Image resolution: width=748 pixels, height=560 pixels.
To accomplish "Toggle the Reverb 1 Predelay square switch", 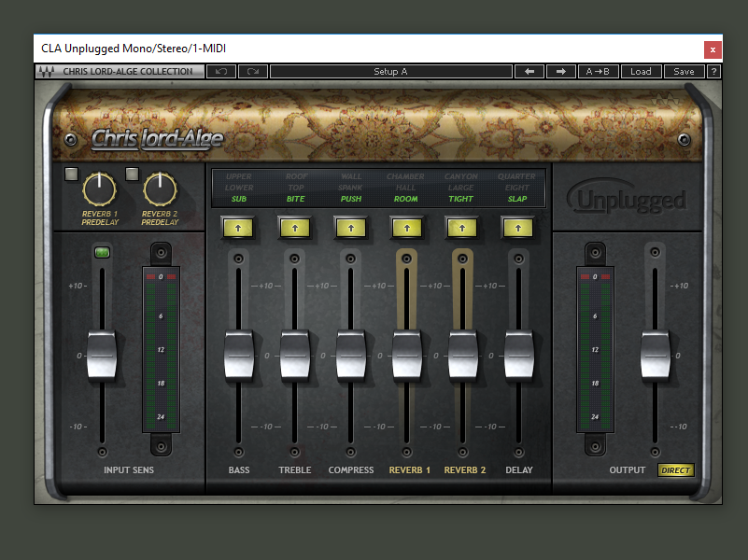I will [x=72, y=174].
